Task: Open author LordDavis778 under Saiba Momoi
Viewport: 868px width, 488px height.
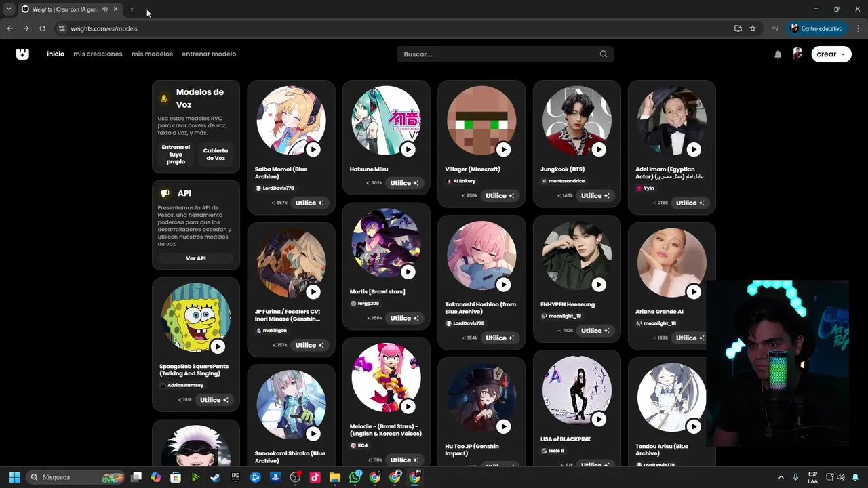Action: pos(275,188)
